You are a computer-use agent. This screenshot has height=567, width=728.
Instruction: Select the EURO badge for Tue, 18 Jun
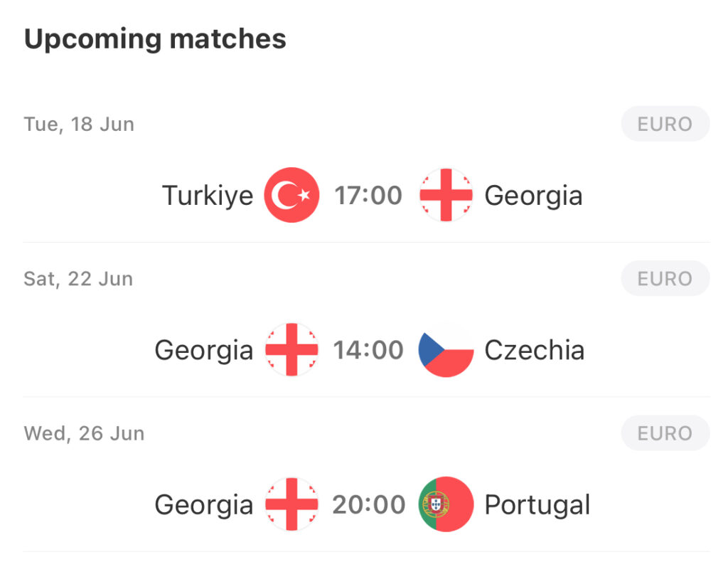coord(665,124)
